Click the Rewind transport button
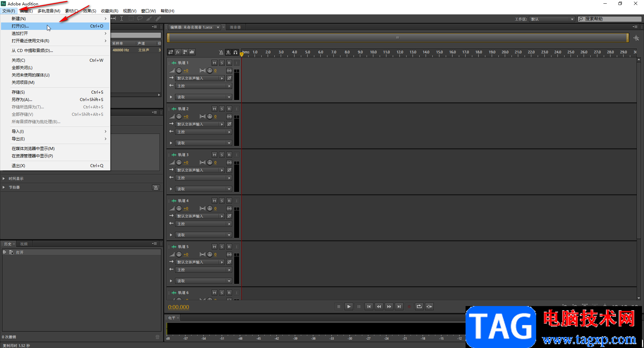The height and width of the screenshot is (348, 644). pyautogui.click(x=379, y=306)
